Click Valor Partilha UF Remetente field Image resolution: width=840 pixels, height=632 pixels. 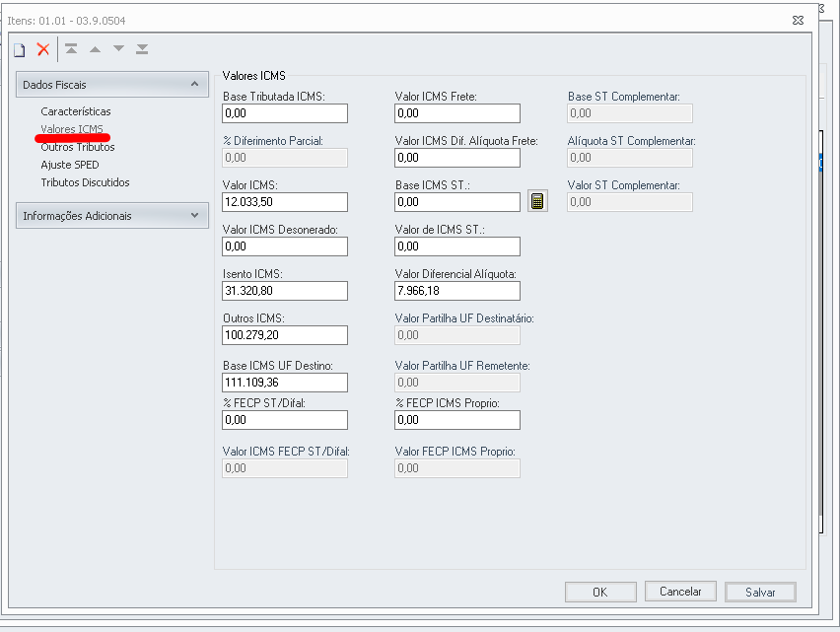[457, 383]
